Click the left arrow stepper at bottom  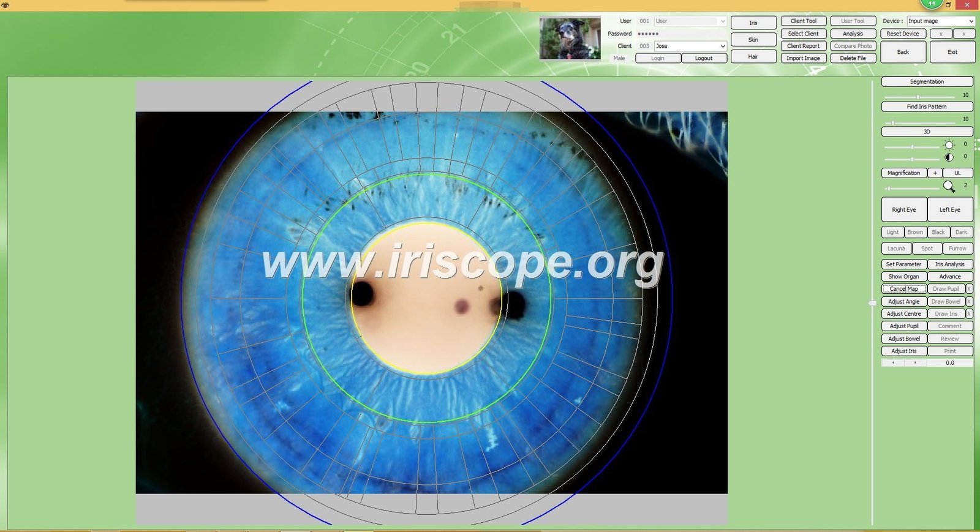coord(893,362)
